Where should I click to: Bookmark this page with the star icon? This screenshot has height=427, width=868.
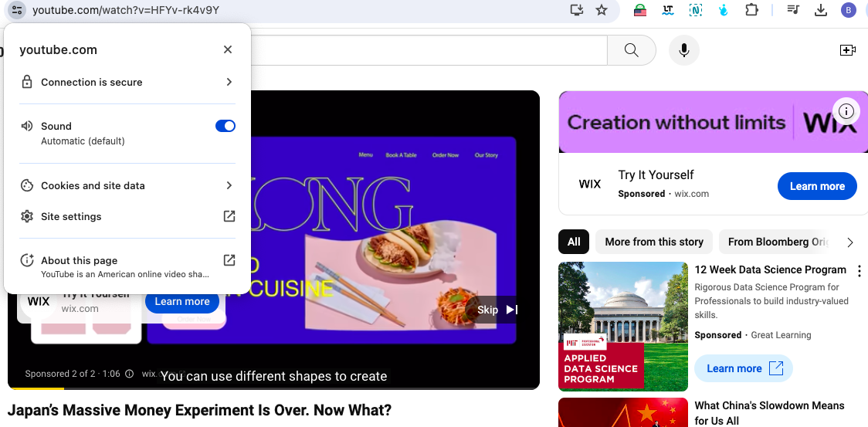point(601,10)
